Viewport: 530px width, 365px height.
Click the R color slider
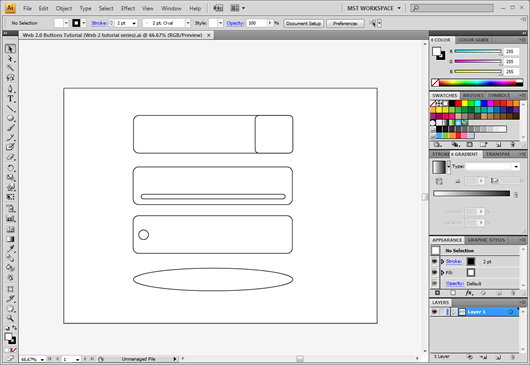pos(478,51)
